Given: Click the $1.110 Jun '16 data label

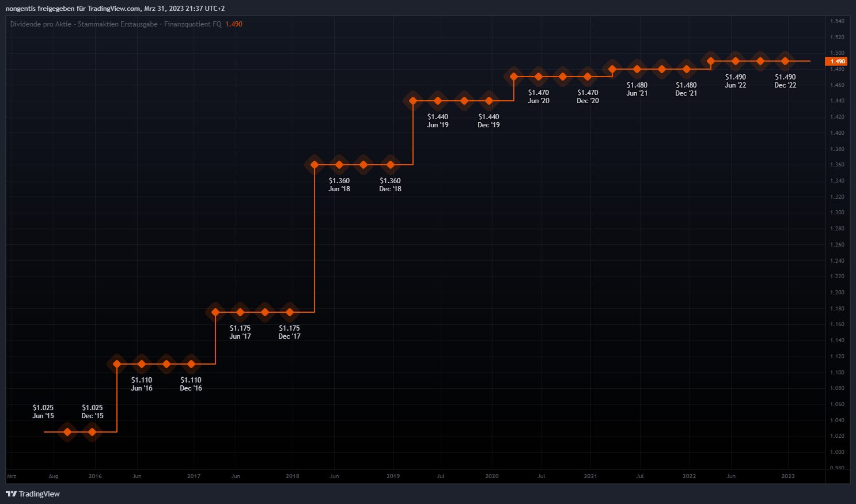Looking at the screenshot, I should point(142,384).
